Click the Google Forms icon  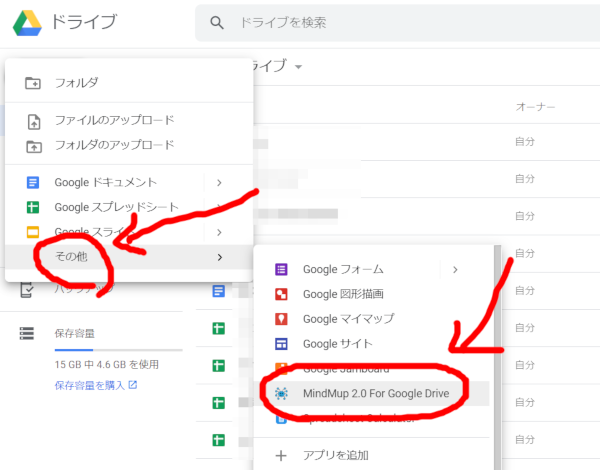pos(281,269)
